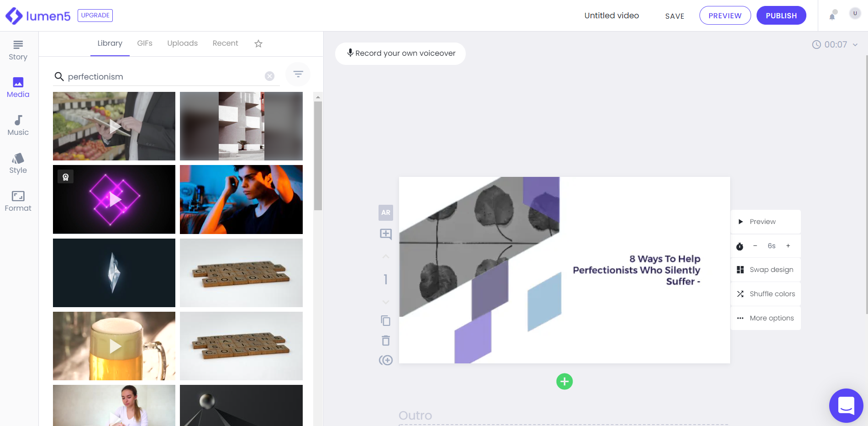The width and height of the screenshot is (868, 426).
Task: Switch to the Uploads tab
Action: tap(182, 43)
